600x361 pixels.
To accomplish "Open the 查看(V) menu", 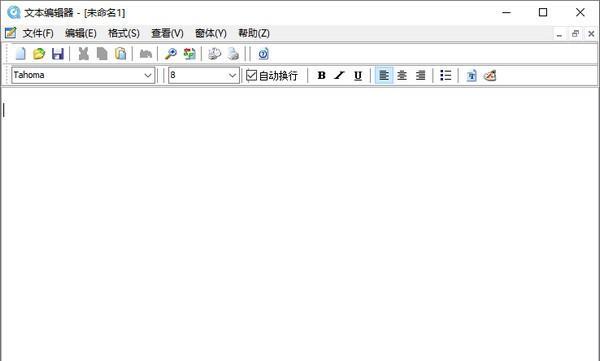I will [x=167, y=33].
